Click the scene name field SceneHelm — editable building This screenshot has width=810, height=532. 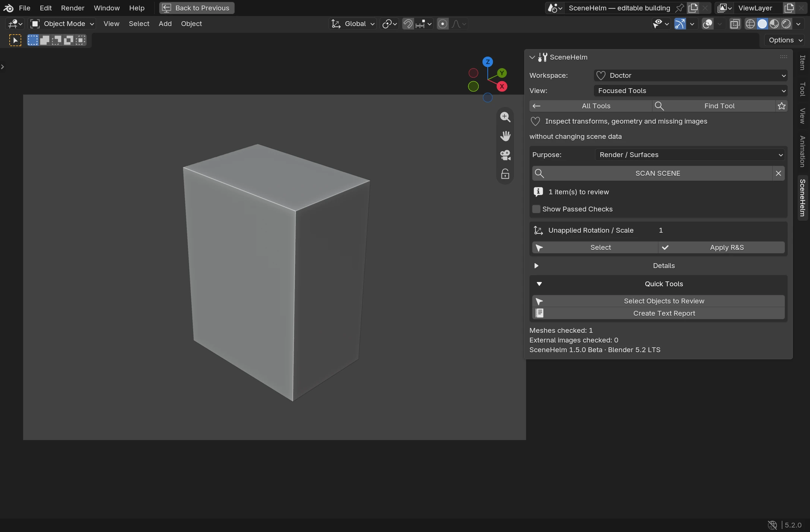click(619, 8)
